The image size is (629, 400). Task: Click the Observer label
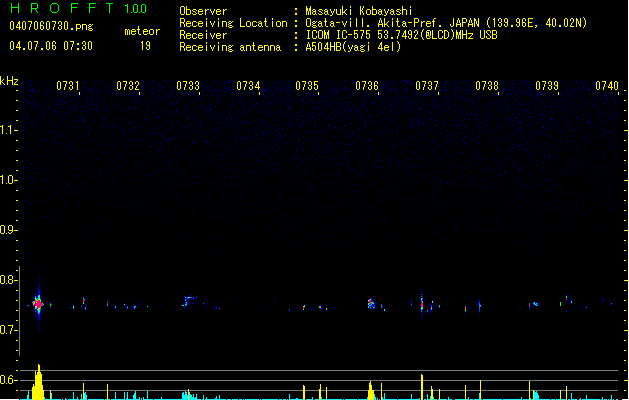tap(203, 11)
